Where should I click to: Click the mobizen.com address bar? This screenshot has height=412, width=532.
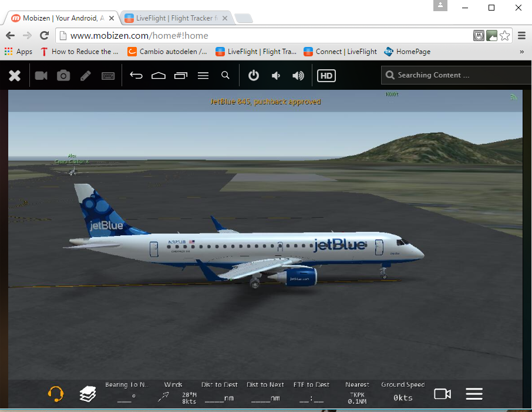[265, 36]
